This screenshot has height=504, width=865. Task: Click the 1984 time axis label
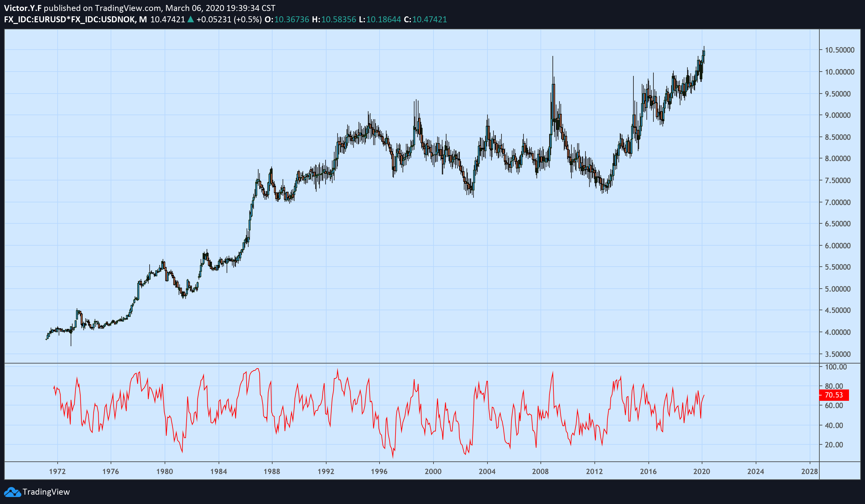pos(219,471)
